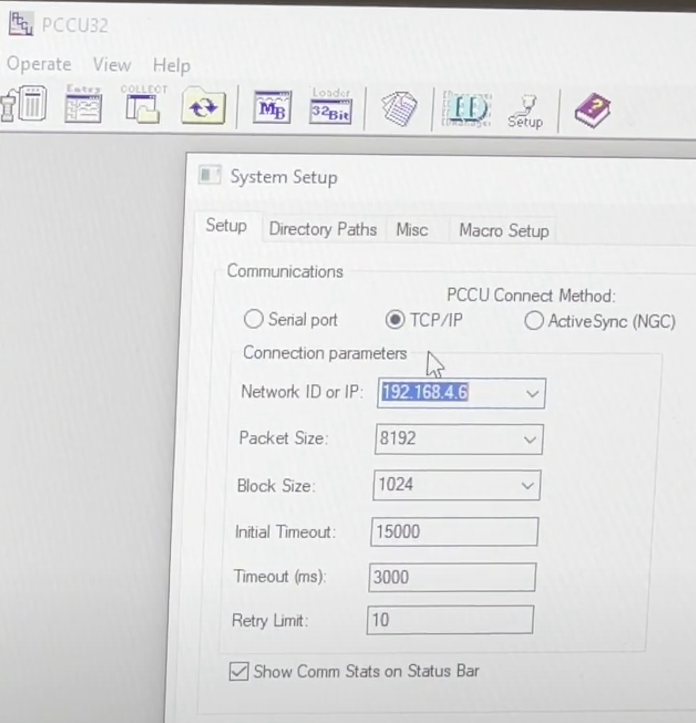Click the 8192 packet size value
The height and width of the screenshot is (723, 696).
coord(398,438)
